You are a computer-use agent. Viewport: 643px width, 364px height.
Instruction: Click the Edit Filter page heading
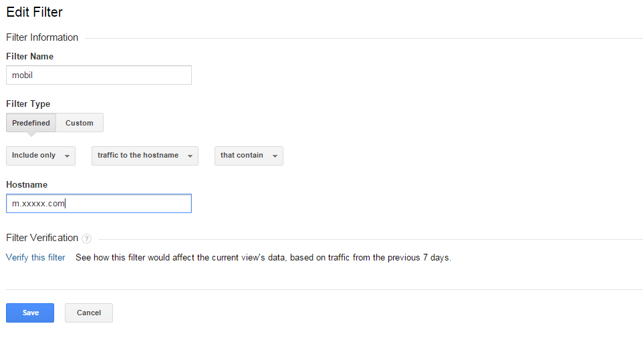[x=34, y=12]
